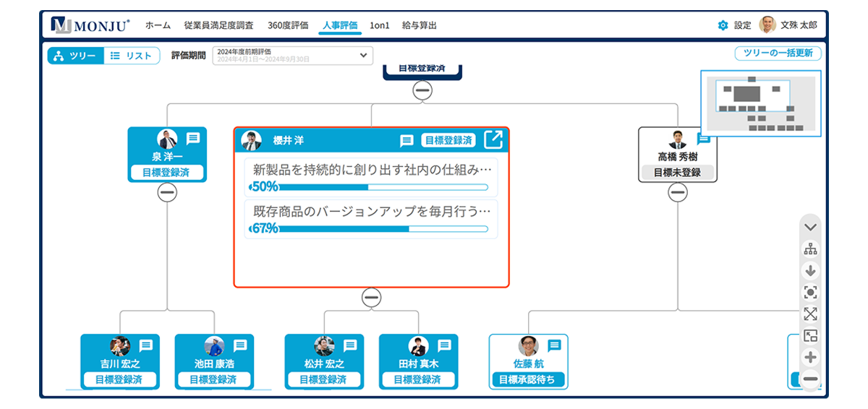The height and width of the screenshot is (409, 868).
Task: Click 池田 康浩 profile photo
Action: coord(214,346)
